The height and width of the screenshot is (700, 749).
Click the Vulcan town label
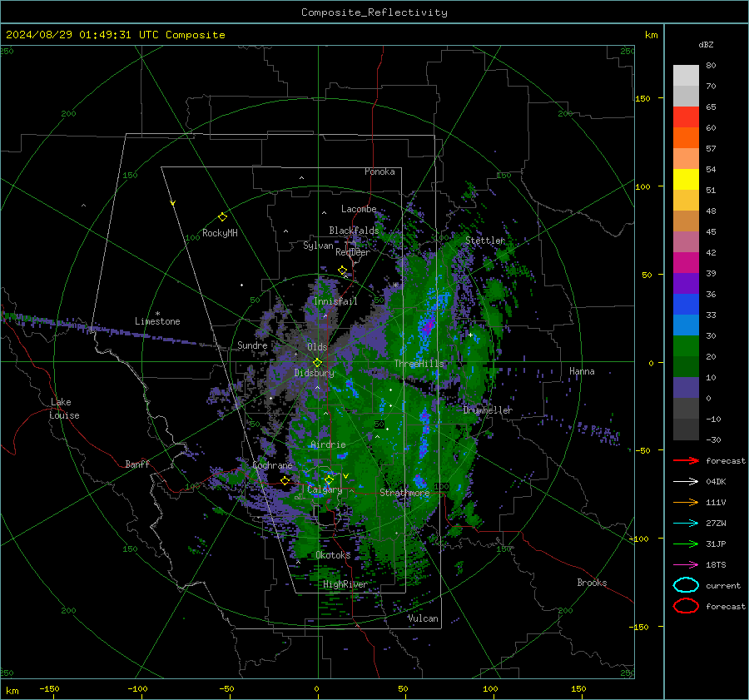pos(423,618)
